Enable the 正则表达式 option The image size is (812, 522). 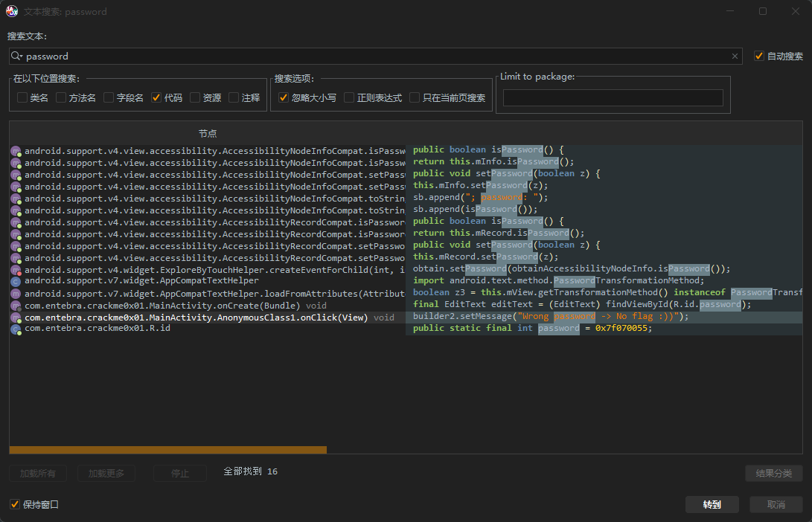[349, 97]
